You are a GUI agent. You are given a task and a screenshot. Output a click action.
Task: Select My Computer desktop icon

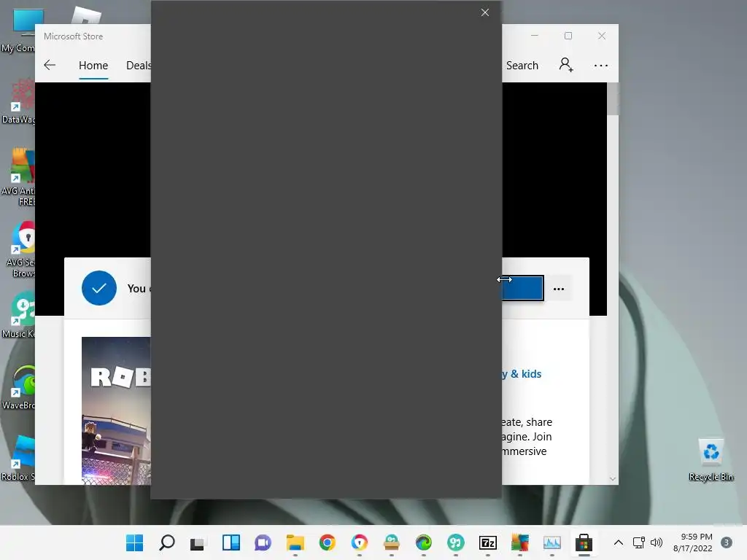tap(18, 29)
